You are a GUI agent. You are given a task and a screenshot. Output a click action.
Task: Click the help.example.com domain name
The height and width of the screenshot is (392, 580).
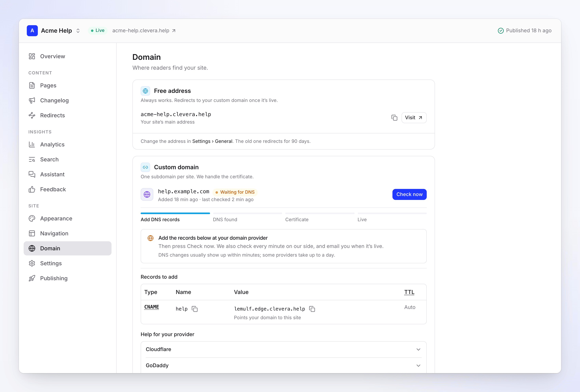pos(183,191)
